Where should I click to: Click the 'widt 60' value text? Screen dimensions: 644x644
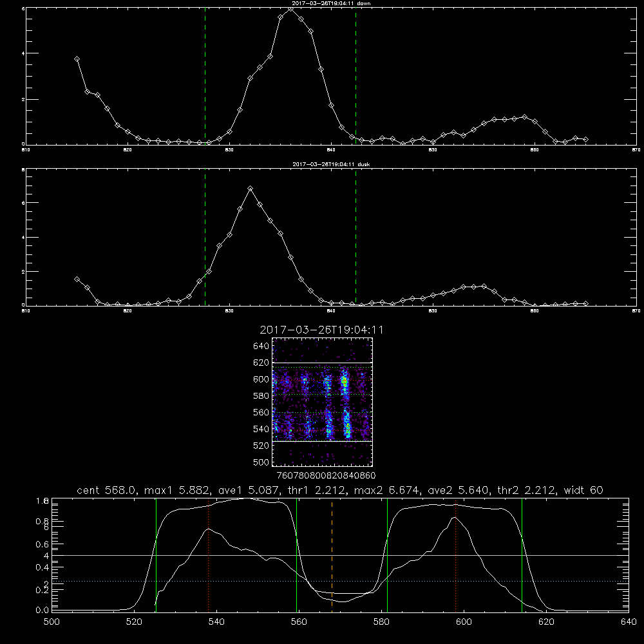pyautogui.click(x=583, y=490)
